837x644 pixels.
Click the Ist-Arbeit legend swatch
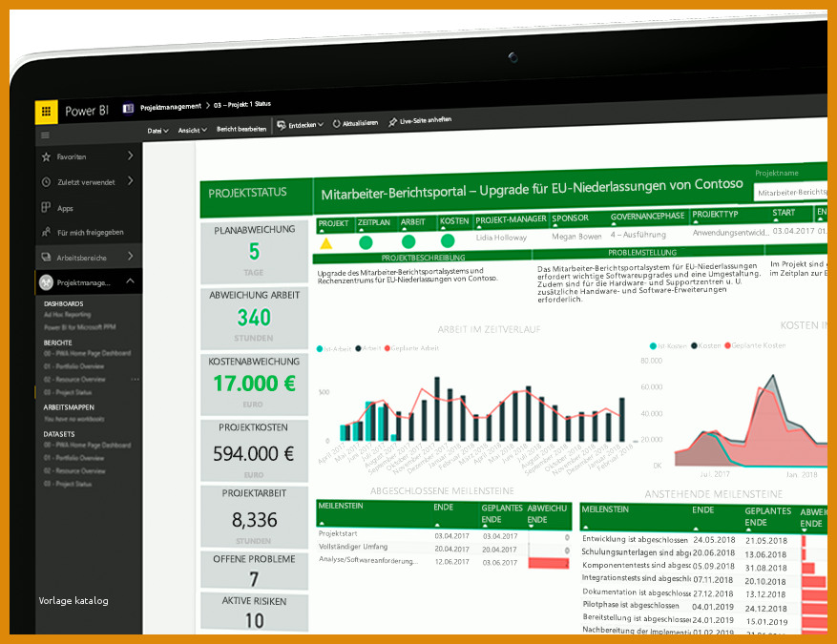[319, 349]
